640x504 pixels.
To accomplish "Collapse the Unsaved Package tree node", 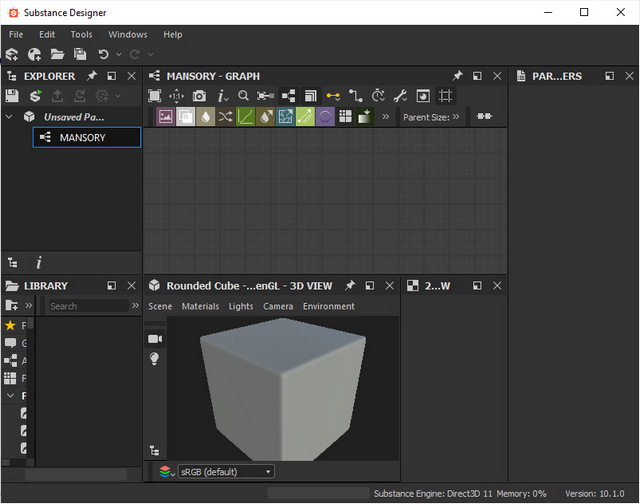I will pos(9,117).
